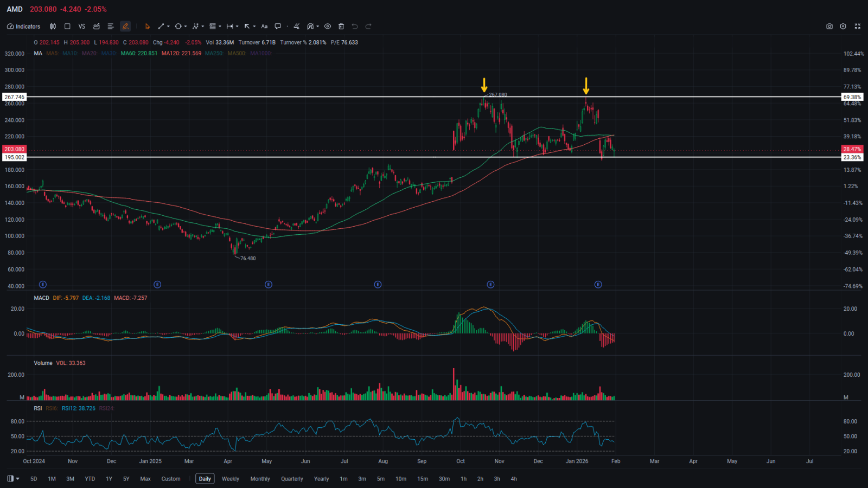This screenshot has height=488, width=868.
Task: Select the orange cursor pointer tool
Action: [147, 26]
